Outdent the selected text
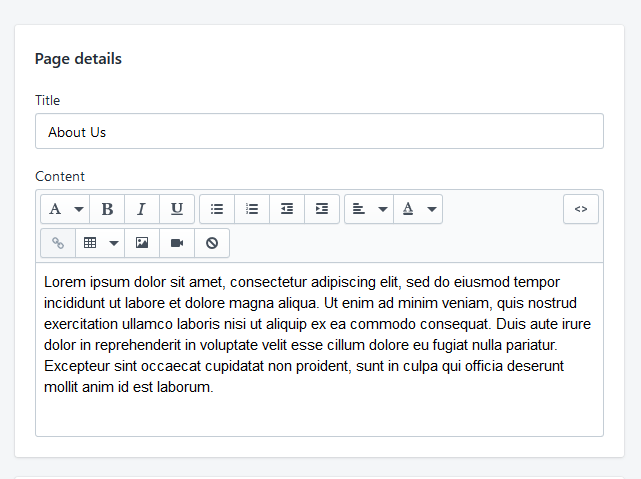Image resolution: width=641 pixels, height=479 pixels. [287, 209]
